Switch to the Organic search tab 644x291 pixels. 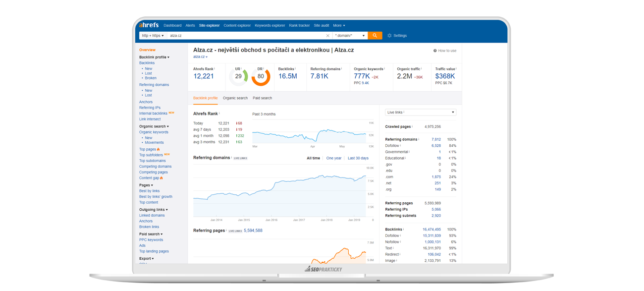click(x=235, y=98)
